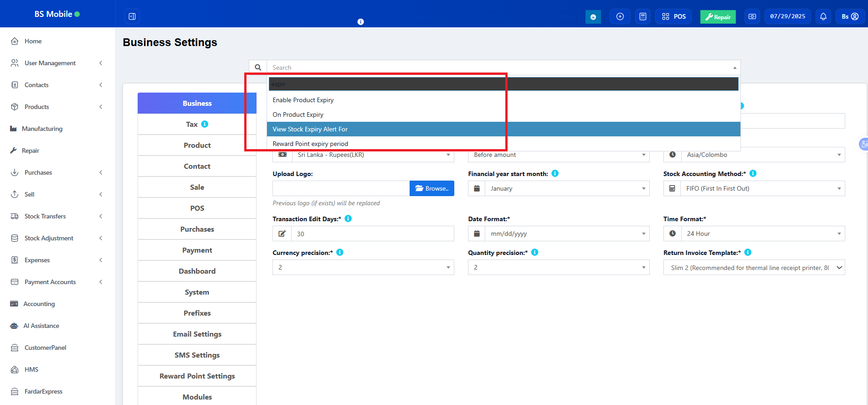The width and height of the screenshot is (868, 405).
Task: Expand User Management sidebar menu
Action: click(x=57, y=63)
